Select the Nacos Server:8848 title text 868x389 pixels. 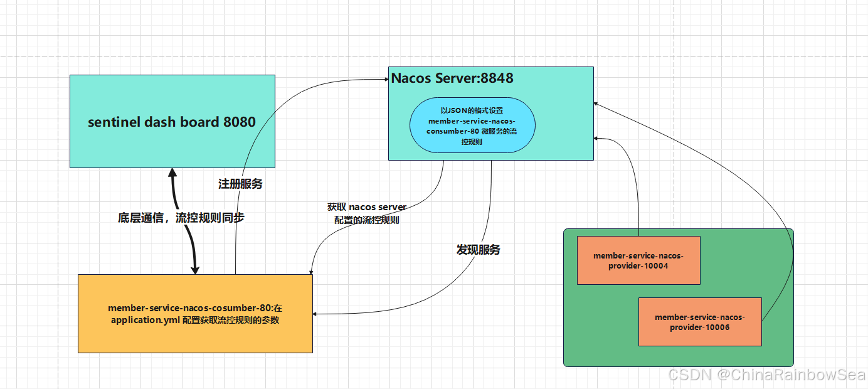[x=452, y=78]
